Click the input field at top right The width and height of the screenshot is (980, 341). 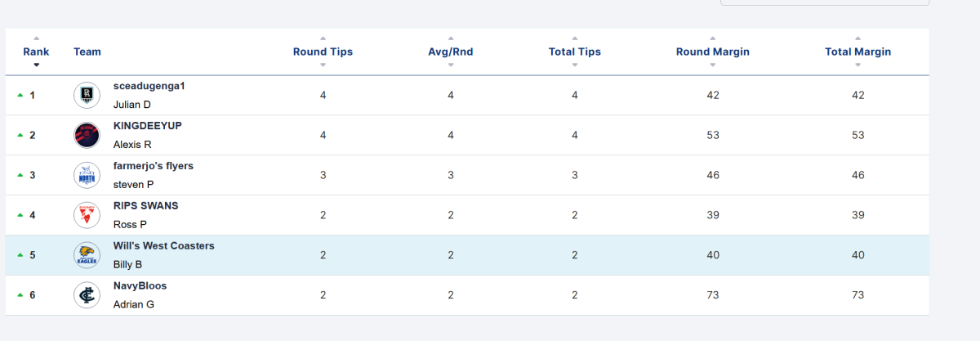(825, 2)
